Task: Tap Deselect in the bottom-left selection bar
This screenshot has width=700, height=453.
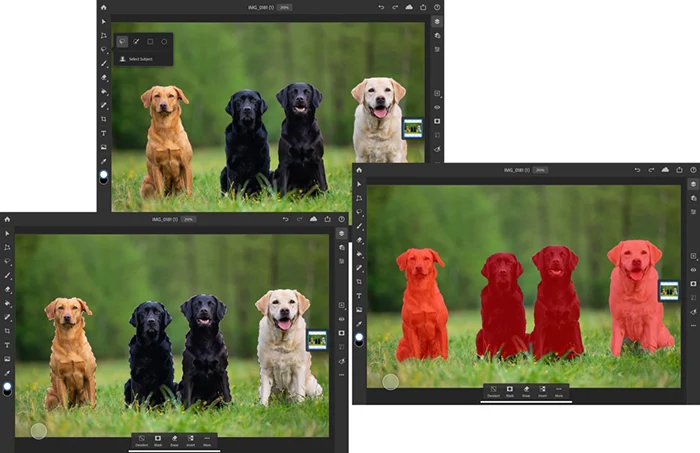Action: [x=142, y=441]
